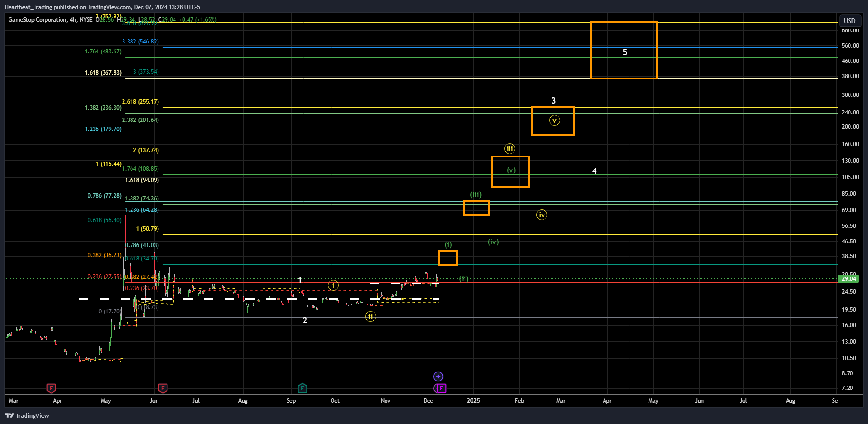Click the green (iv) wave label

tap(493, 242)
